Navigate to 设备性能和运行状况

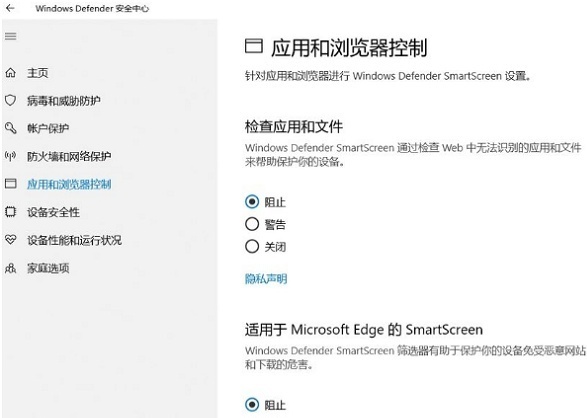coord(74,240)
